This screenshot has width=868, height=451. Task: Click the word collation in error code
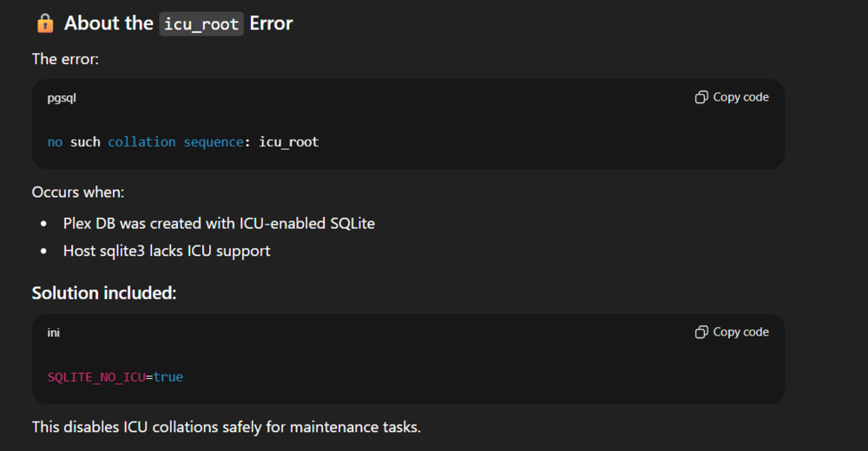141,142
